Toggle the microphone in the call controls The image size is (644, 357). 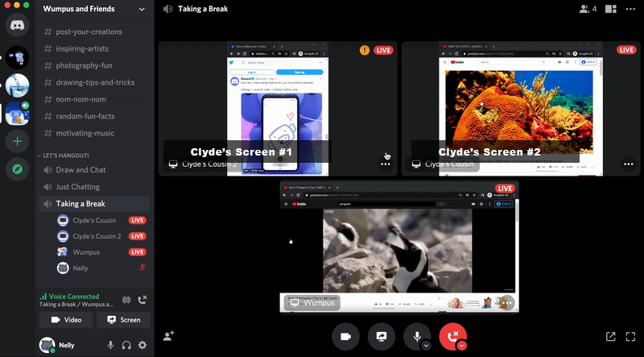(x=417, y=336)
